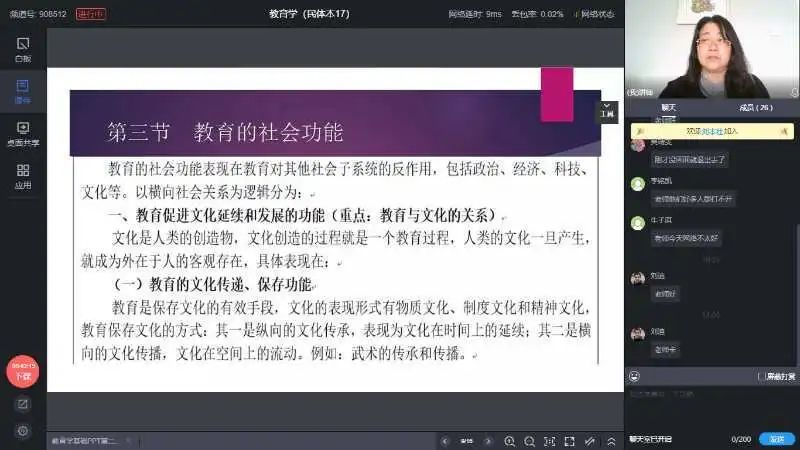
Task: Enter fullscreen courseware view
Action: tap(569, 441)
